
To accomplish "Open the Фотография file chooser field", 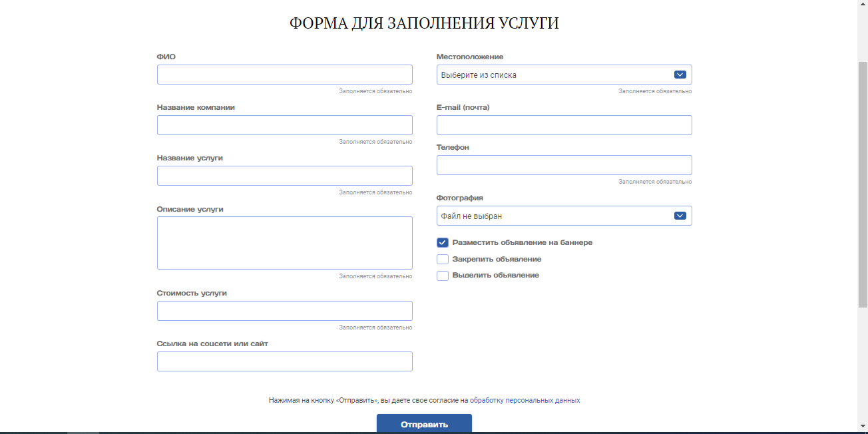I will 564,216.
